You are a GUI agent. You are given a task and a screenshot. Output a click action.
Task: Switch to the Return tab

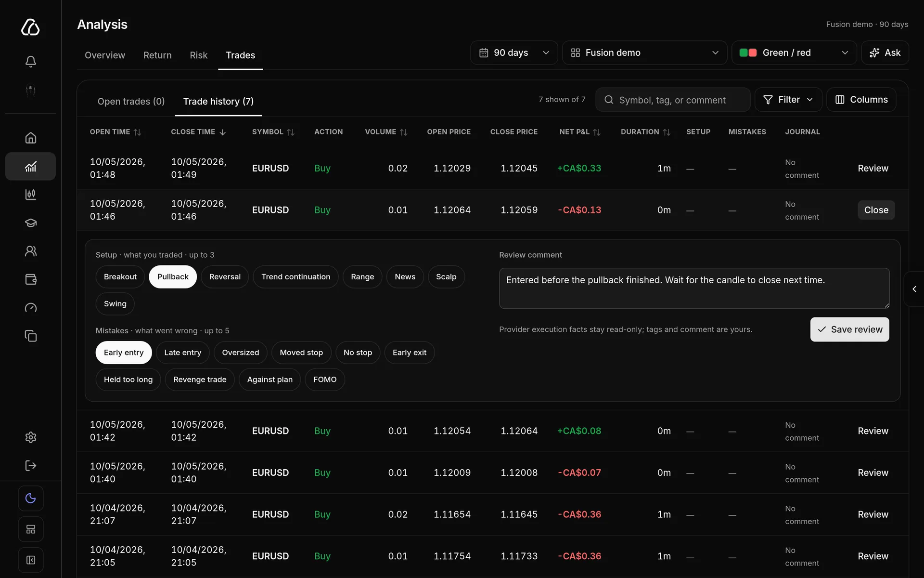pos(157,55)
